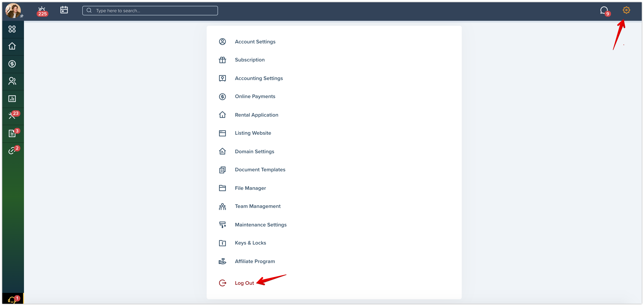Go to Domain Settings

[254, 152]
